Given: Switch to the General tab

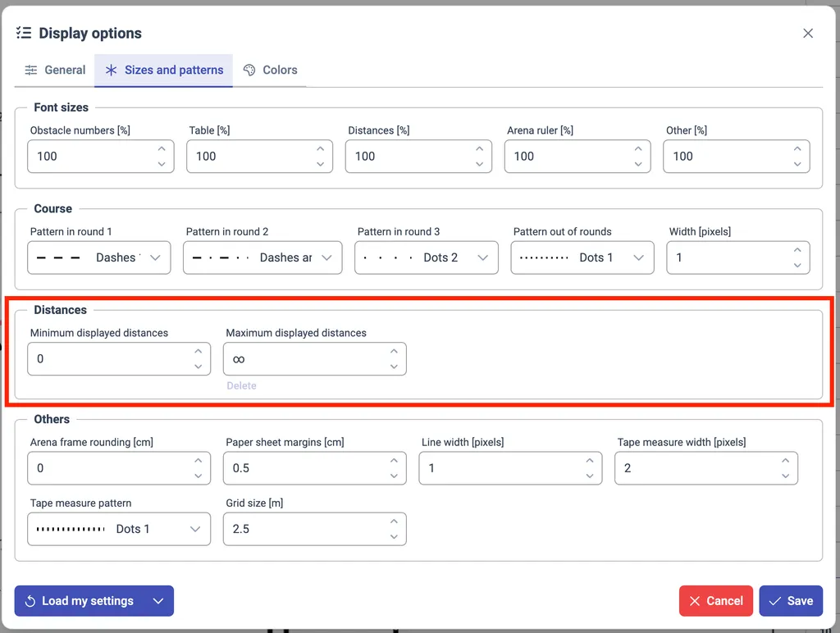Looking at the screenshot, I should [x=55, y=71].
